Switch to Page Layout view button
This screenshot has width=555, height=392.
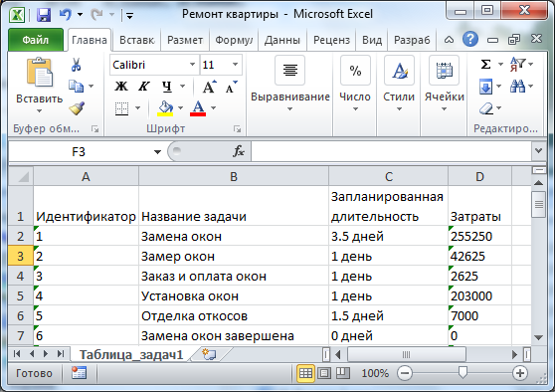click(x=324, y=373)
